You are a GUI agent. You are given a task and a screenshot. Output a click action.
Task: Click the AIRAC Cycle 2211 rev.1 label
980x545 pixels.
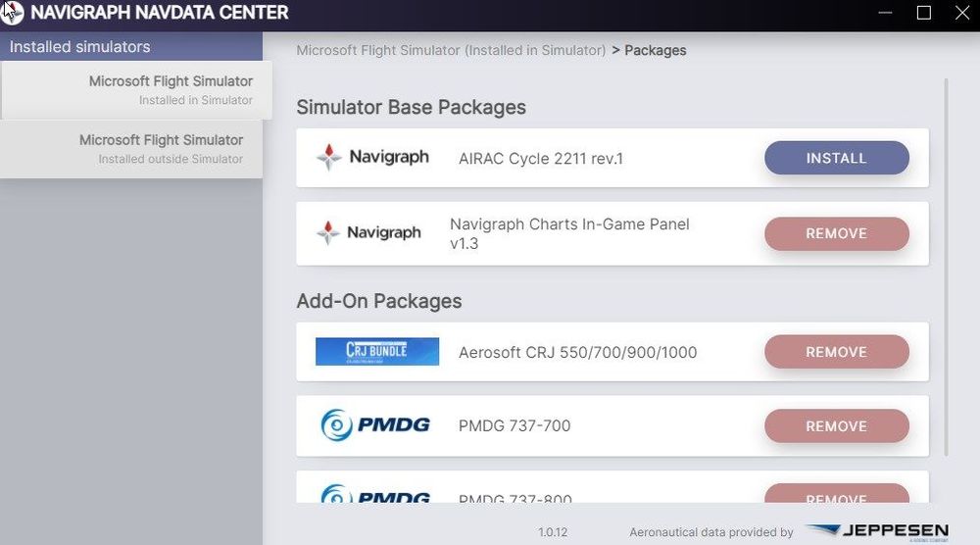click(541, 158)
